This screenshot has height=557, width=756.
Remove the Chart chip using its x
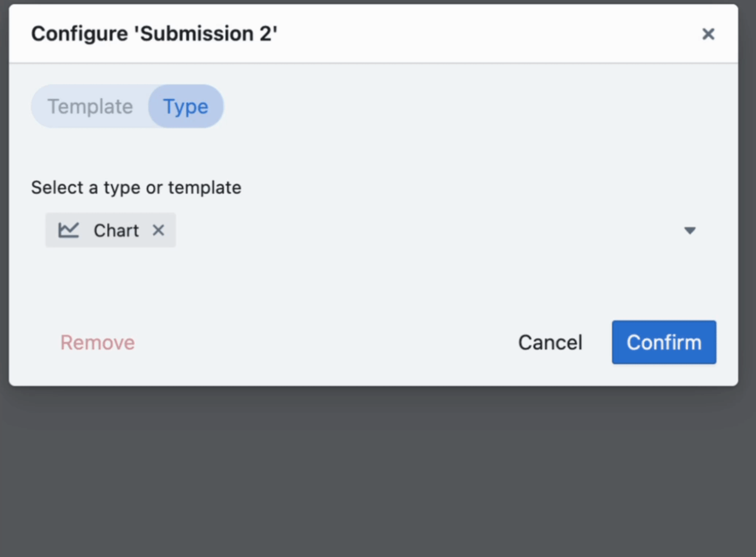pos(158,230)
